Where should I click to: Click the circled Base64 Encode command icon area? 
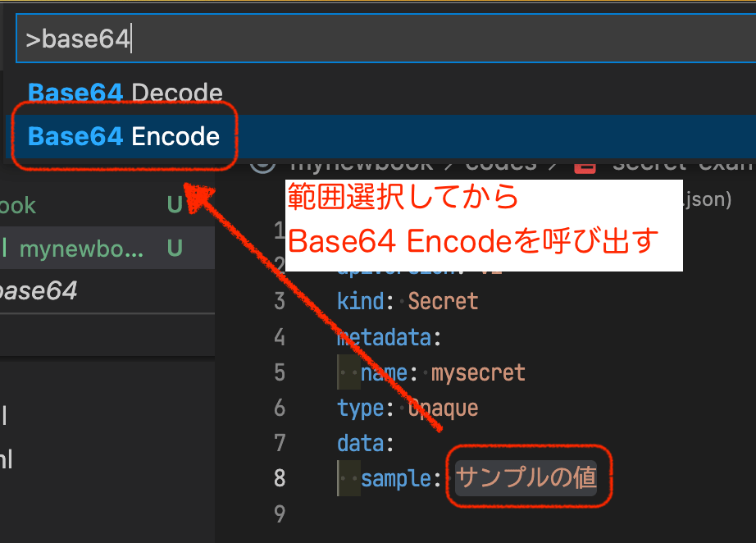coord(124,136)
